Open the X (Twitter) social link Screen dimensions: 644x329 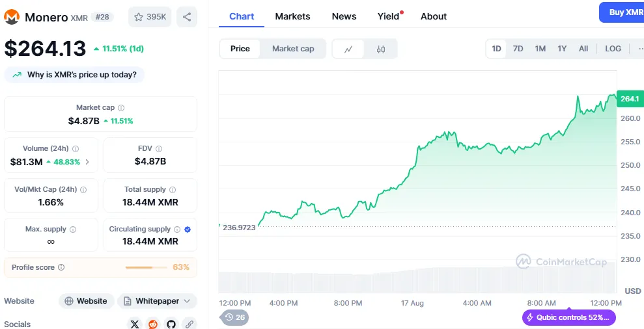pos(135,324)
